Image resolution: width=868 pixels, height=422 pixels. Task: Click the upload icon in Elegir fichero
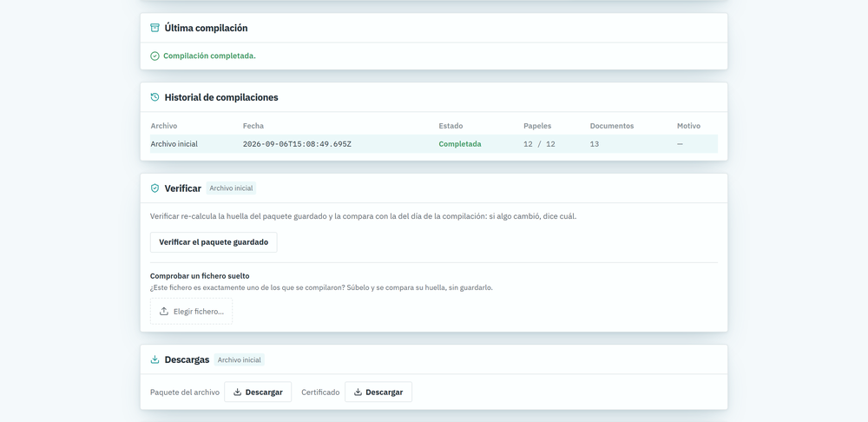coord(164,311)
